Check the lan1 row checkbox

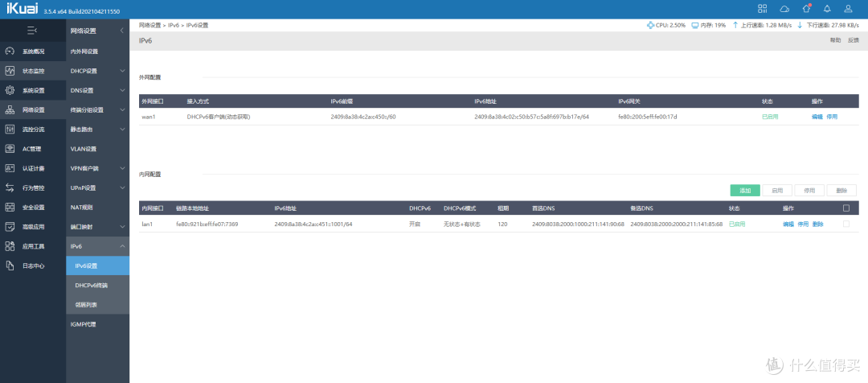click(845, 224)
